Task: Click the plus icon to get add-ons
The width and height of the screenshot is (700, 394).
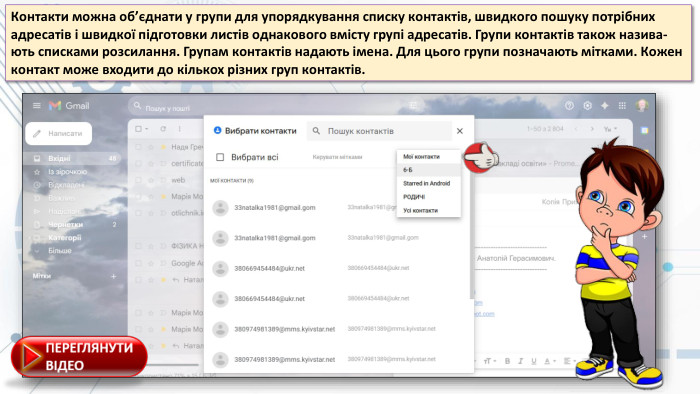Action: (x=644, y=236)
